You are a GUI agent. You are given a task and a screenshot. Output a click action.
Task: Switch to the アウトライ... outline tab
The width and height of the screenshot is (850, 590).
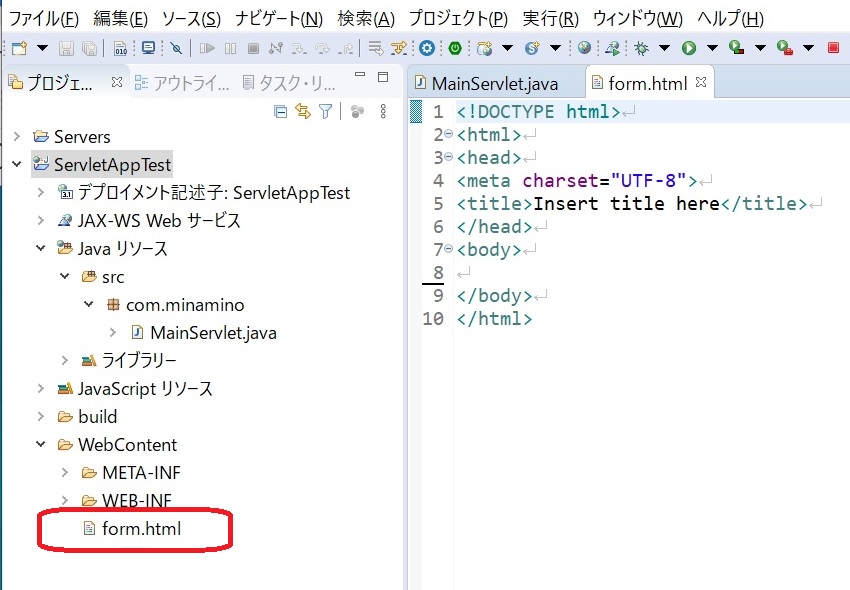coord(182,83)
